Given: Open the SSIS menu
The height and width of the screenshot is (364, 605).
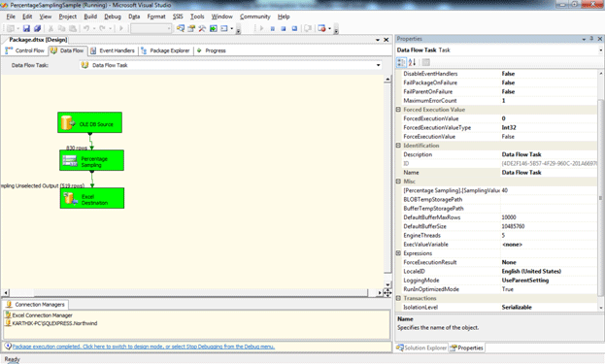Looking at the screenshot, I should coord(178,17).
